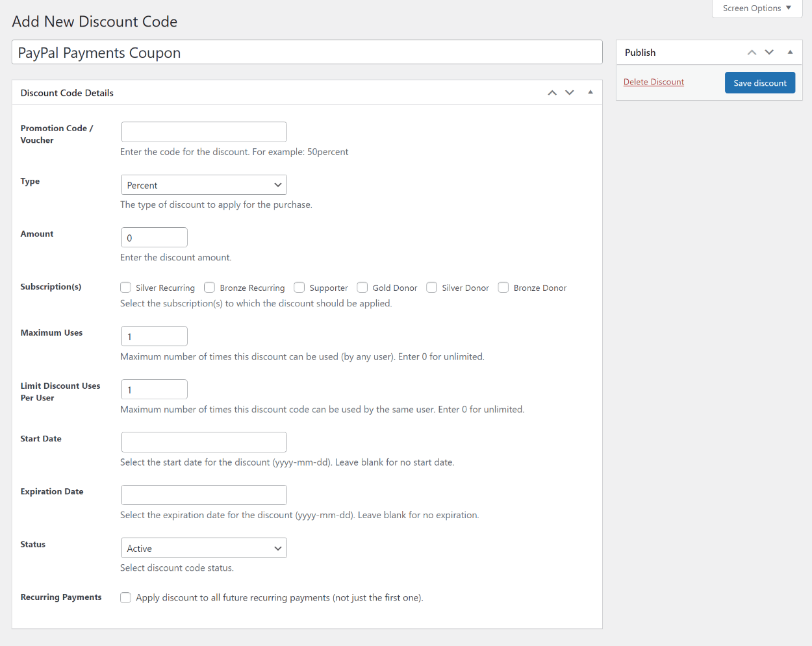
Task: Tick the Bronze Recurring subscription checkbox
Action: [x=210, y=288]
